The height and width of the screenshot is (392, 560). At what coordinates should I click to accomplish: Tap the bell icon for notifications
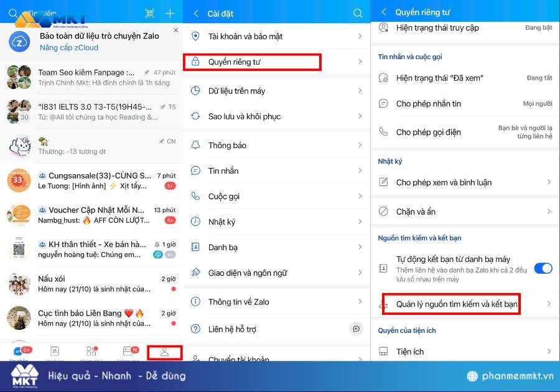[x=195, y=145]
